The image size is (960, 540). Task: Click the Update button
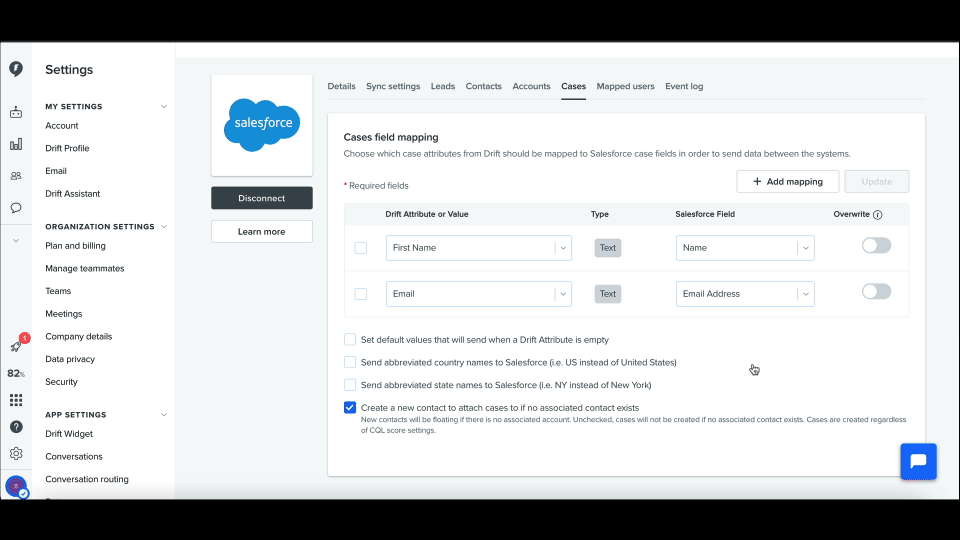[x=877, y=181]
